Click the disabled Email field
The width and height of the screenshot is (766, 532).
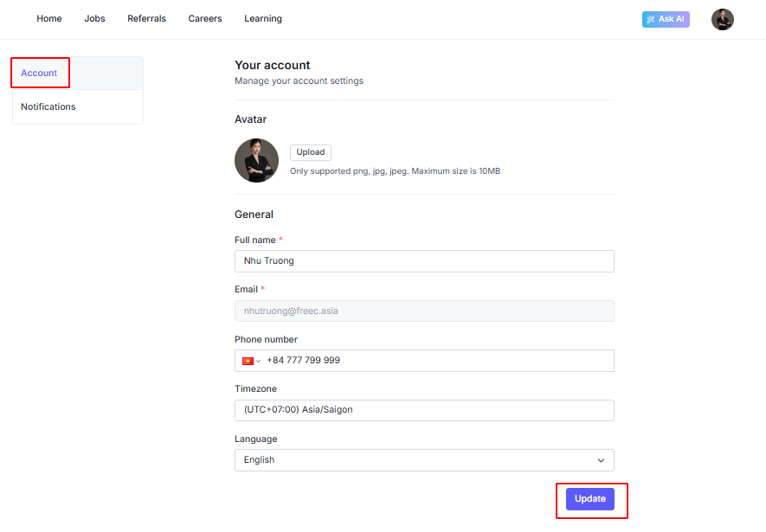click(424, 311)
